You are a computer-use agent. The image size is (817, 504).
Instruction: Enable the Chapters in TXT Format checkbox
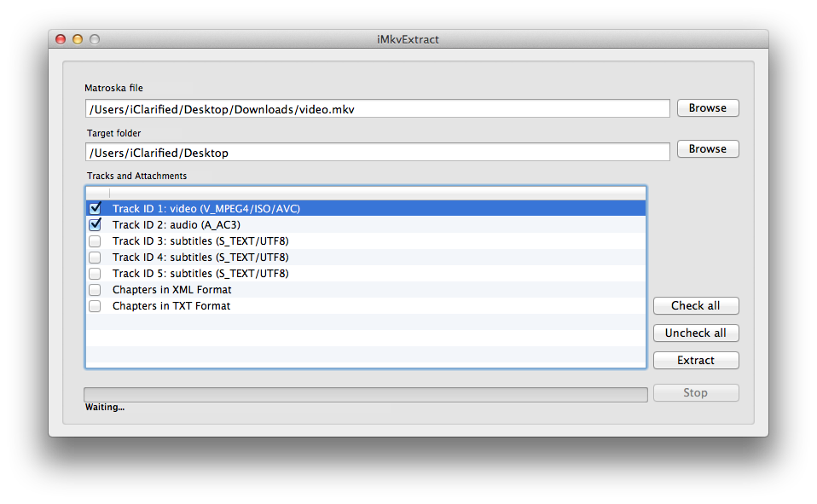point(95,305)
